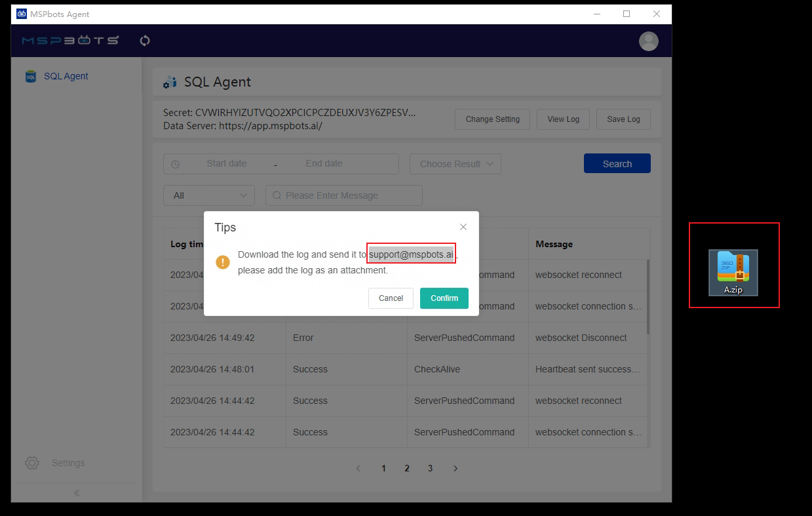Click the next page arrow in pagination
The image size is (812, 516).
[455, 468]
